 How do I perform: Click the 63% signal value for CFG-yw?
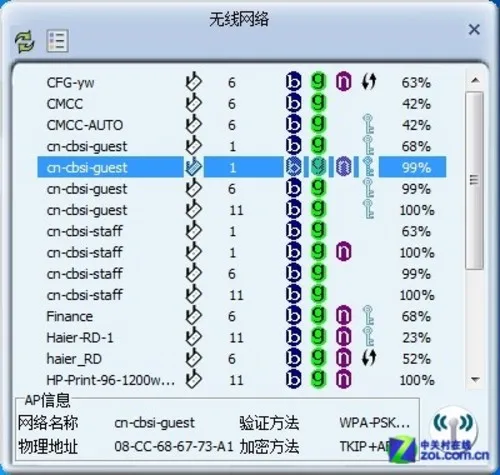416,82
